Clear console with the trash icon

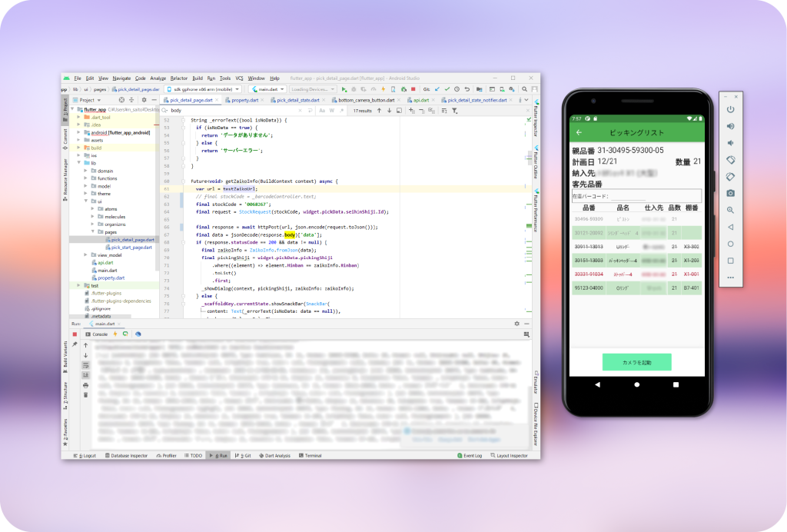tap(85, 394)
